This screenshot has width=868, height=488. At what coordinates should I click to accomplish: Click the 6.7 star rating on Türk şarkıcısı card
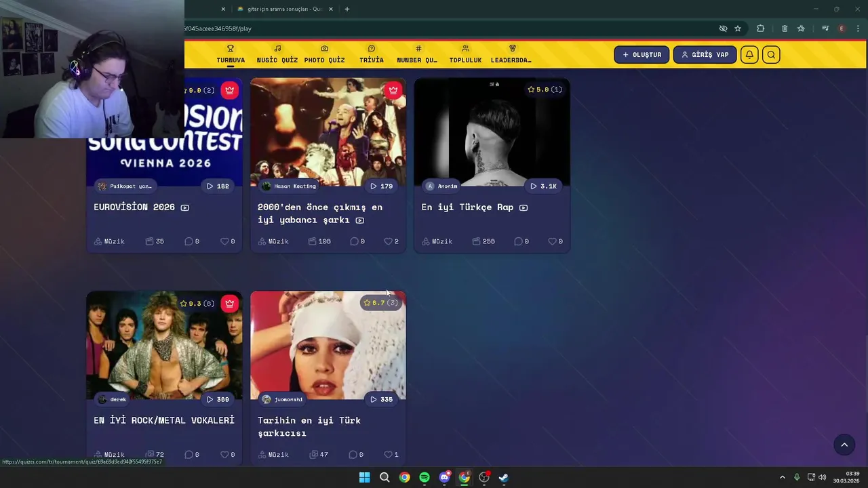point(381,303)
